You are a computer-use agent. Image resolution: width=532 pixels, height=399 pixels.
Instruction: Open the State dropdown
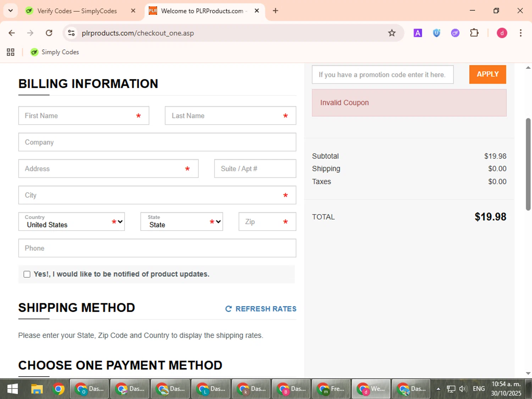[182, 222]
